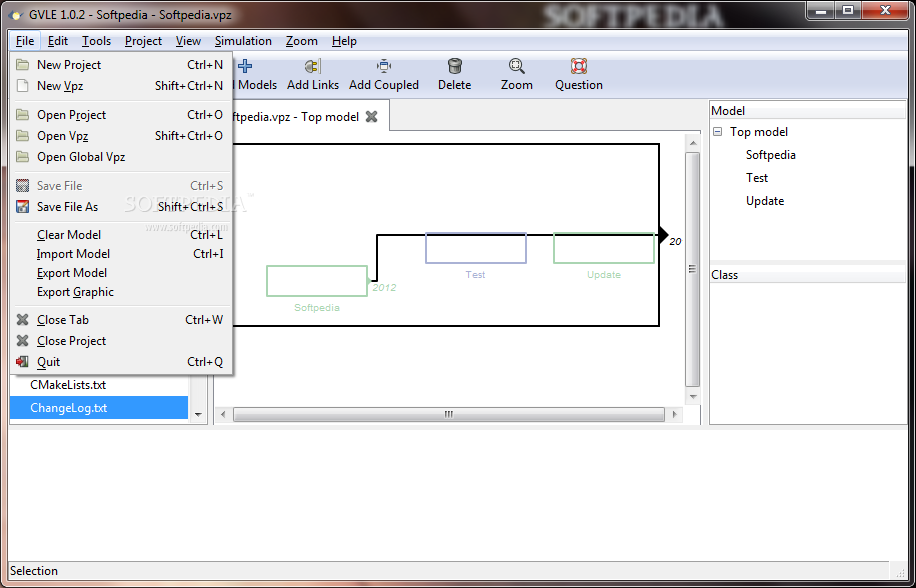
Task: Choose the Close Tab menu entry
Action: click(x=121, y=320)
